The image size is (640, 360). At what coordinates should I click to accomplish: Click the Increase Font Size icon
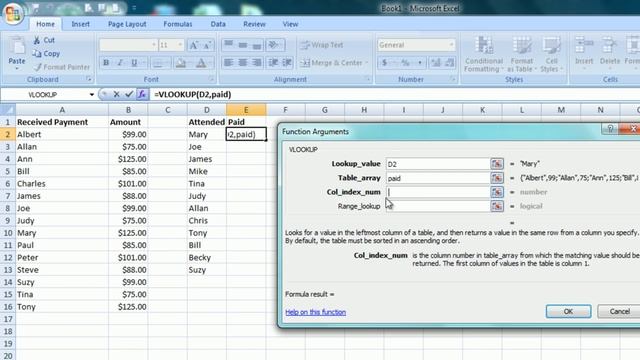click(193, 45)
